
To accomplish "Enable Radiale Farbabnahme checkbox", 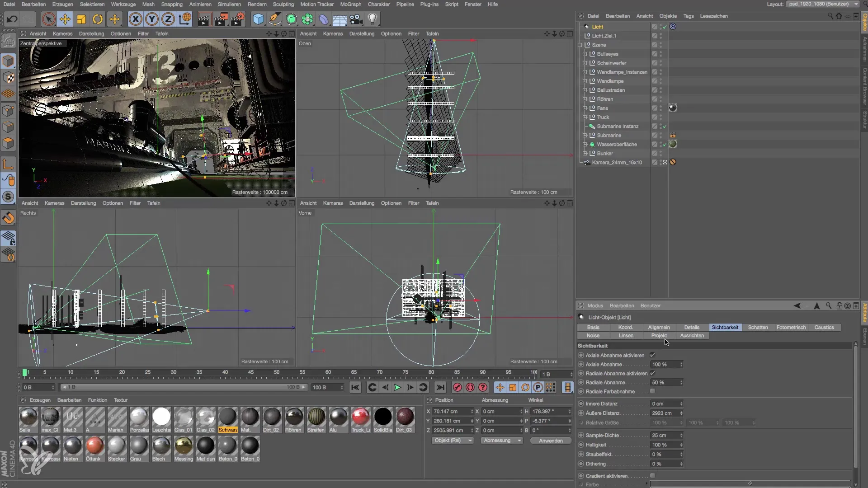I will pos(652,391).
